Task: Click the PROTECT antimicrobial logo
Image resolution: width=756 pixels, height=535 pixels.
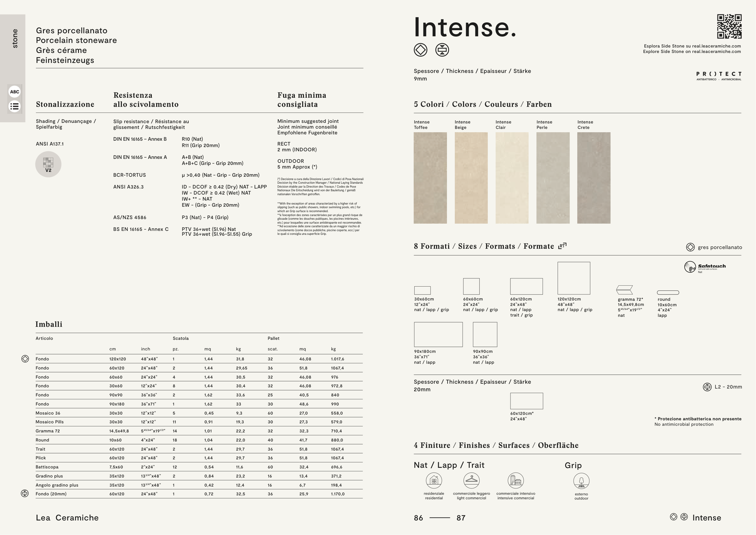Action: (719, 76)
